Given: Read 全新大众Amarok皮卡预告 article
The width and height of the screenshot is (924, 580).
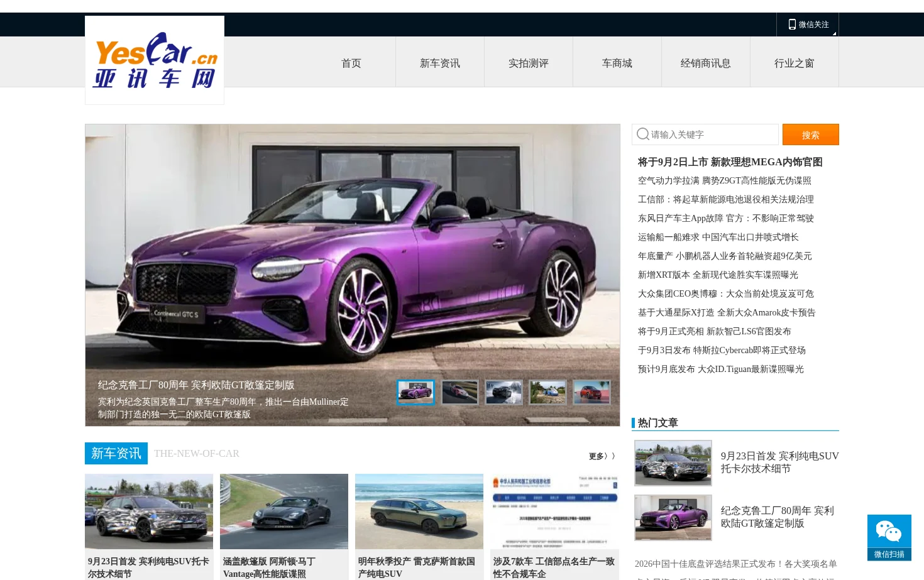Looking at the screenshot, I should pyautogui.click(x=727, y=312).
